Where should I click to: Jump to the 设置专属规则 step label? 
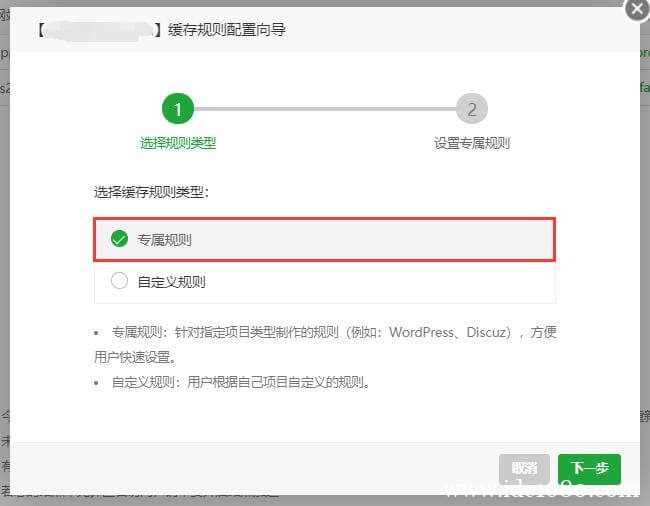[471, 143]
